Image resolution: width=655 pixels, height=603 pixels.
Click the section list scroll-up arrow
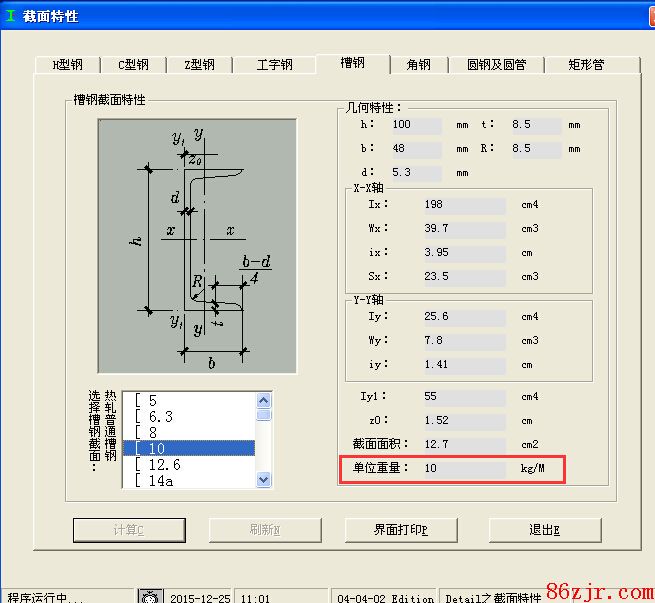click(x=264, y=399)
